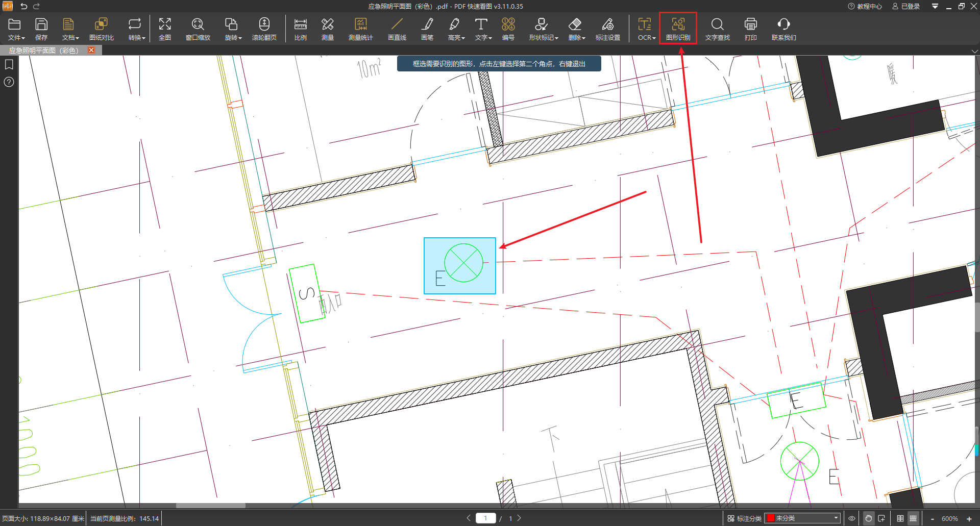Image resolution: width=980 pixels, height=526 pixels.
Task: Click the undo arrow in title bar
Action: pyautogui.click(x=23, y=6)
